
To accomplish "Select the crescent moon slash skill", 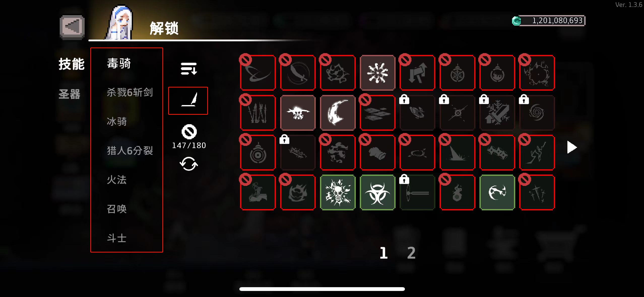I will (338, 113).
